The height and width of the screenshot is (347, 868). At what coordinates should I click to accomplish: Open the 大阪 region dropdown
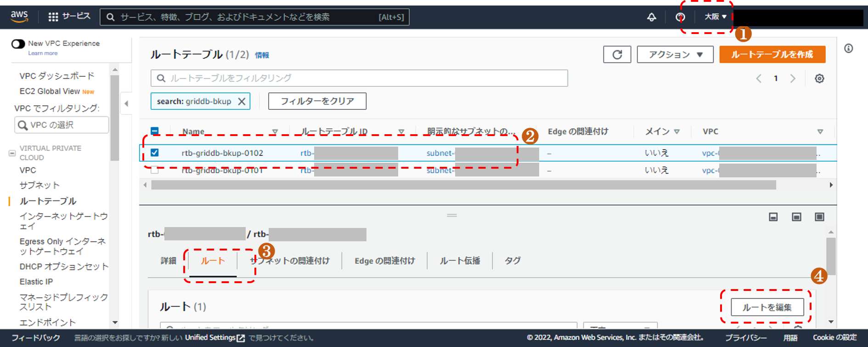tap(715, 17)
